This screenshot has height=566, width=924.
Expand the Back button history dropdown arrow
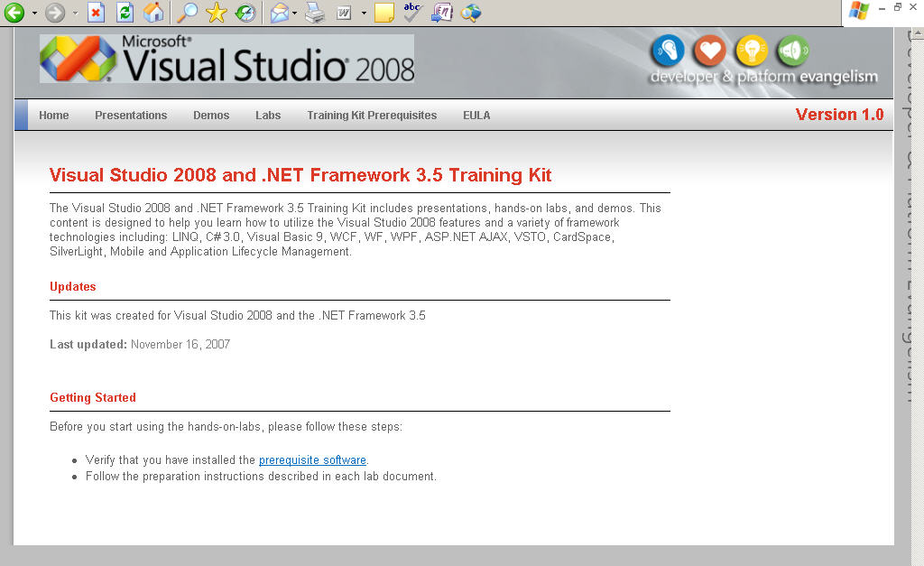[34, 14]
